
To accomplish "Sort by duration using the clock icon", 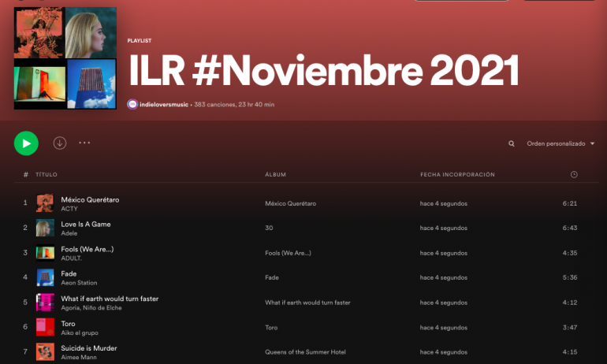I will pos(574,174).
